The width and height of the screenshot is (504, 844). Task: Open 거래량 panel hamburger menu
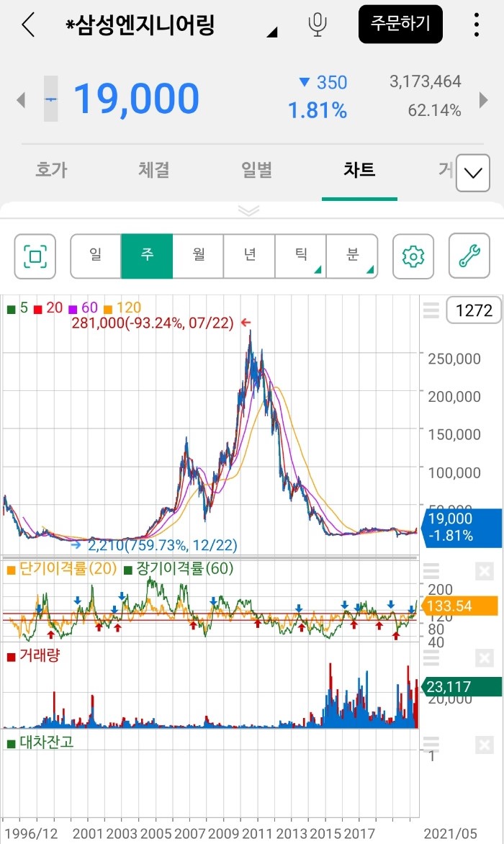pos(431,657)
